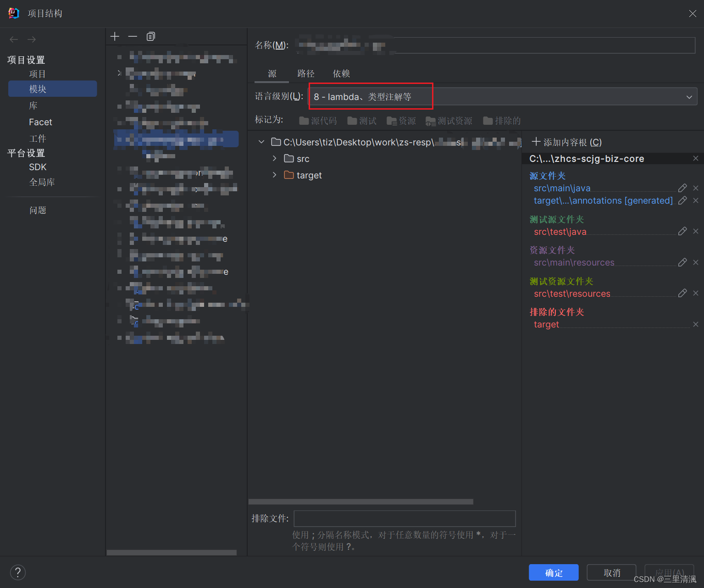This screenshot has height=588, width=704.
Task: Click the copy module icon
Action: (x=150, y=36)
